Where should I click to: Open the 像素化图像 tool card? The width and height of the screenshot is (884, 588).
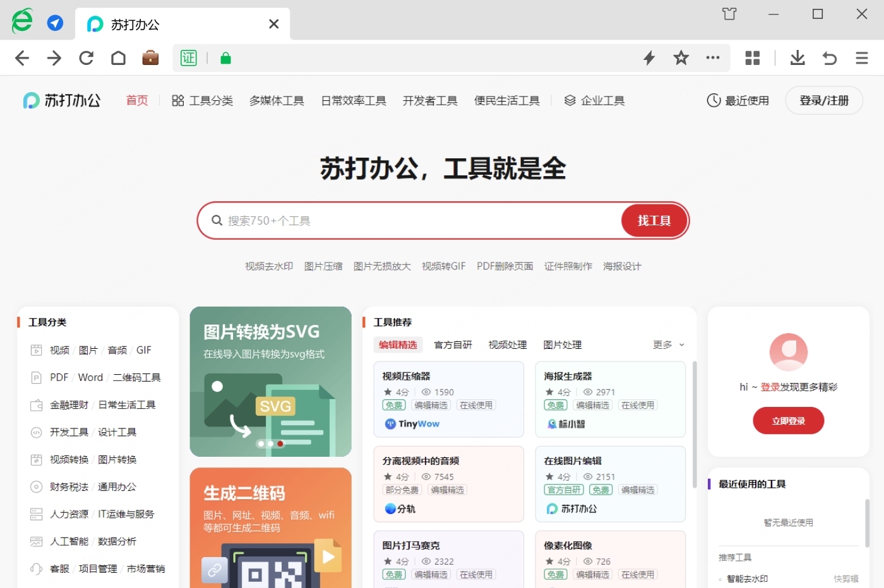point(610,559)
